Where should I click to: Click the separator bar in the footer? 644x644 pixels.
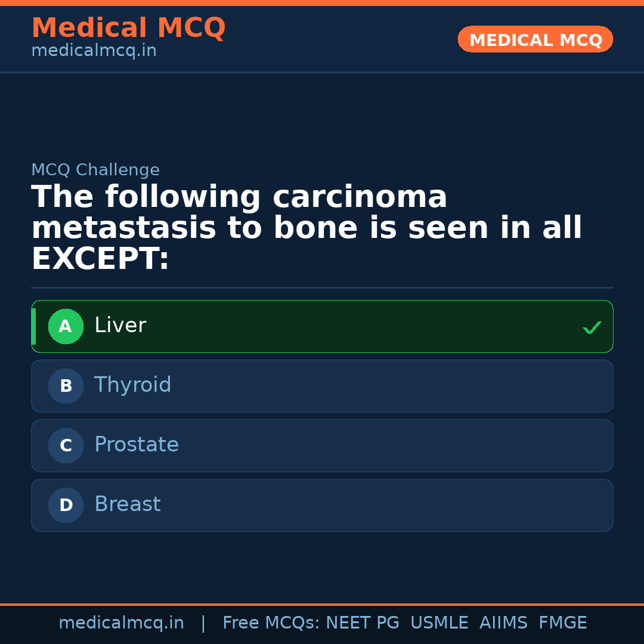[203, 623]
